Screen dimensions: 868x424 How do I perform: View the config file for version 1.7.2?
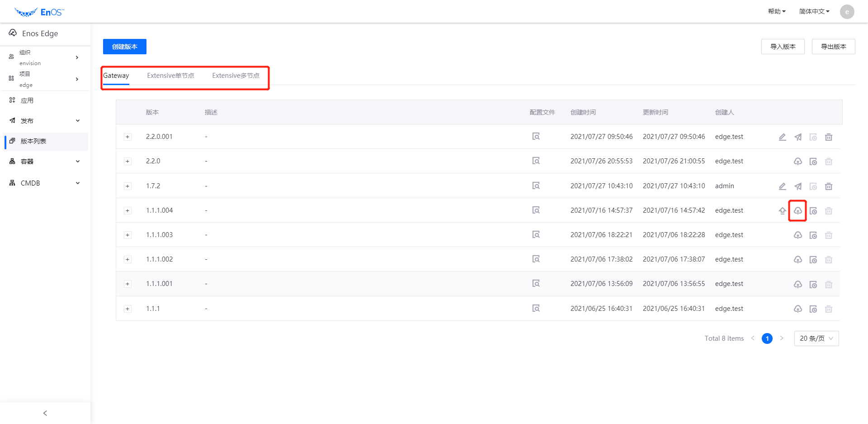pos(536,186)
